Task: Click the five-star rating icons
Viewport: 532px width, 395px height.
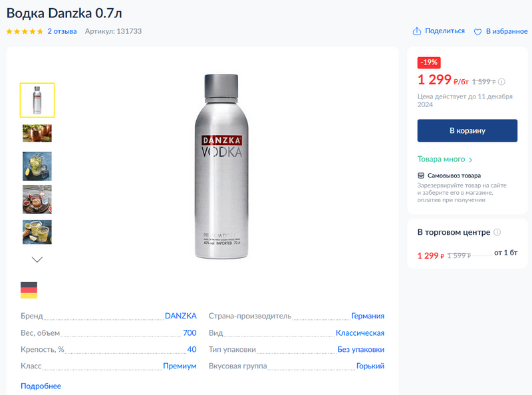Action: click(25, 31)
